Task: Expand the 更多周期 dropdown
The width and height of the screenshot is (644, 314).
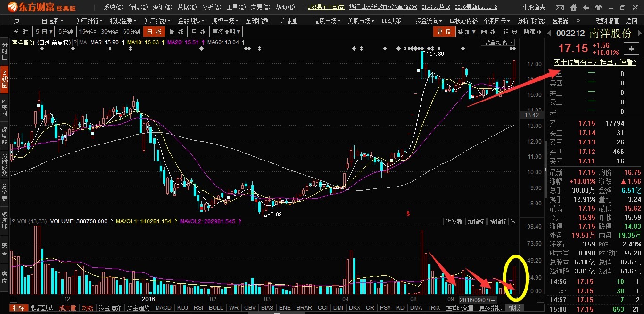Action: point(226,32)
